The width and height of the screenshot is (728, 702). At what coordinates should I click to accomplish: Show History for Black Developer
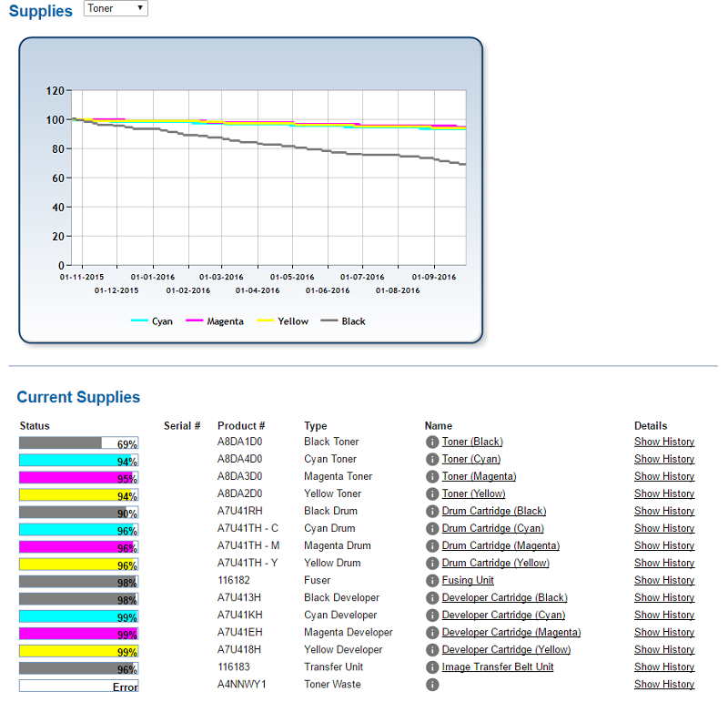[x=664, y=598]
